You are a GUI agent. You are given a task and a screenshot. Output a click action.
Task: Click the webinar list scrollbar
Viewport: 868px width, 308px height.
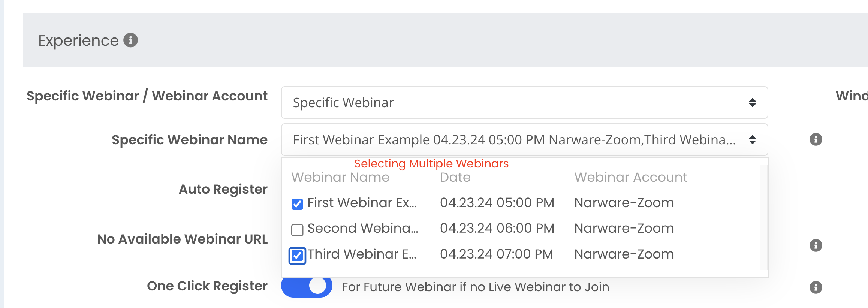coord(763,217)
